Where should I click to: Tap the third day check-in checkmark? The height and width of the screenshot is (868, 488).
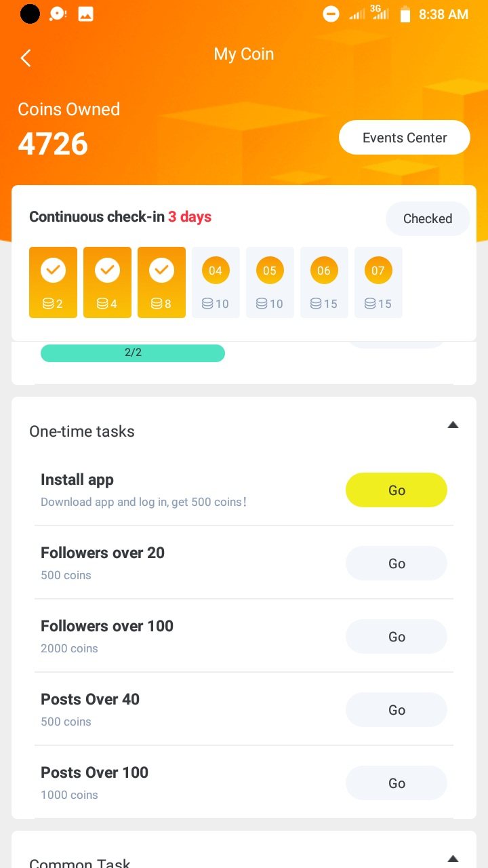click(161, 271)
